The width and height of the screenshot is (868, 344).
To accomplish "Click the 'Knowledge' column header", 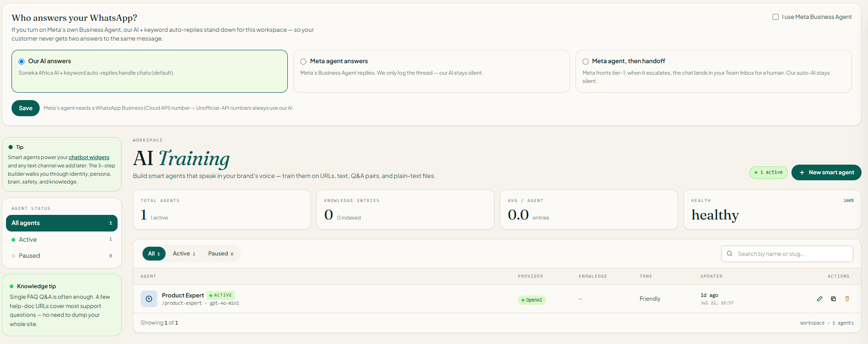I will tap(593, 276).
